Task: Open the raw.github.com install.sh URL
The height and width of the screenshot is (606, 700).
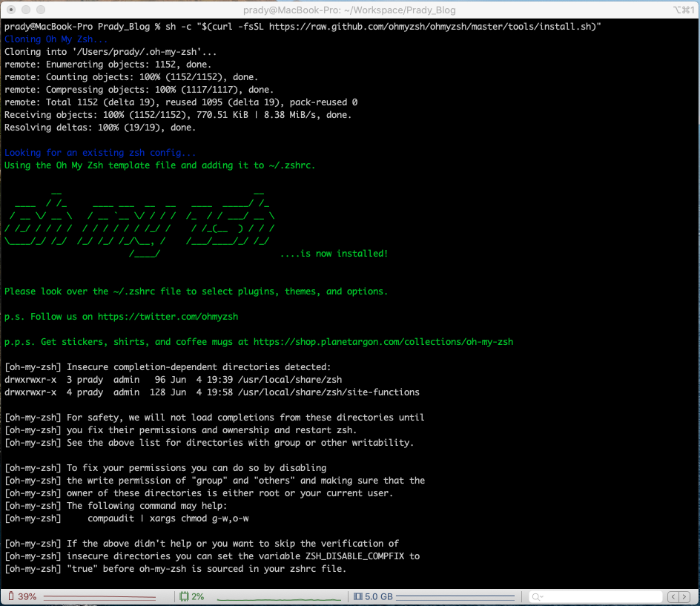Action: [432, 27]
